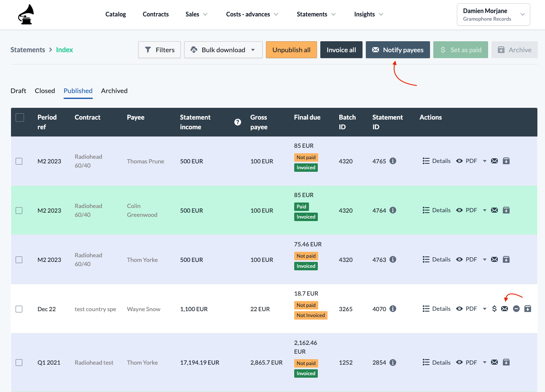Send email notification for statement 4765
545x392 pixels.
(494, 161)
